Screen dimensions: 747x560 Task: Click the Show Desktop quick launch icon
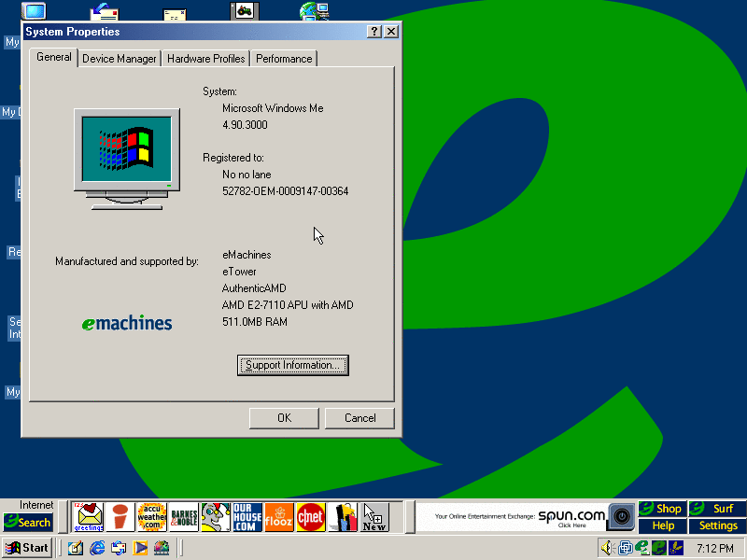tap(76, 548)
